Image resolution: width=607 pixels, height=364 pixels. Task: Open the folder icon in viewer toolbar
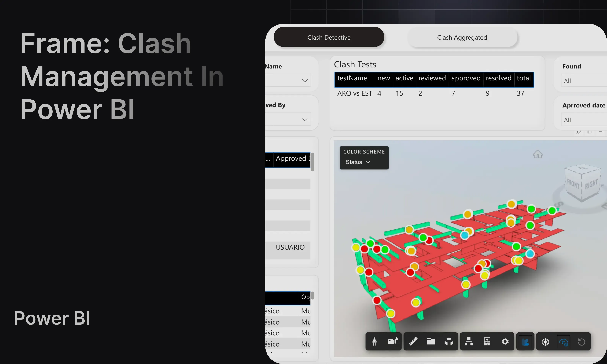431,341
